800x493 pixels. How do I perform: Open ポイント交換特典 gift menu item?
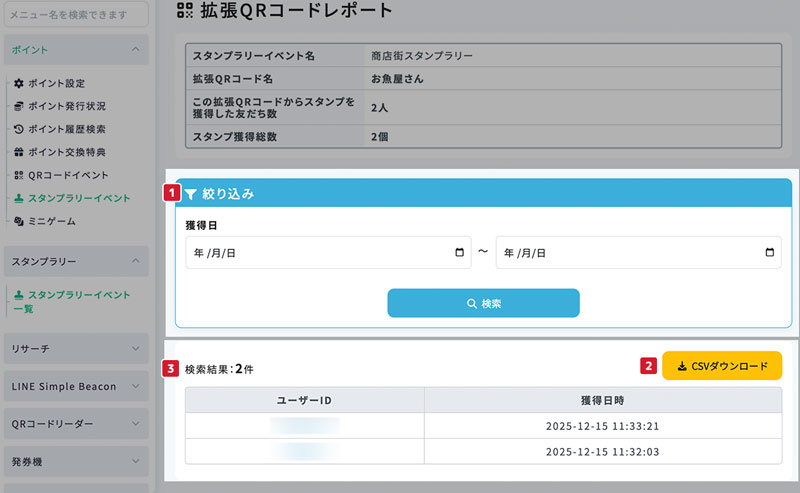[x=66, y=152]
